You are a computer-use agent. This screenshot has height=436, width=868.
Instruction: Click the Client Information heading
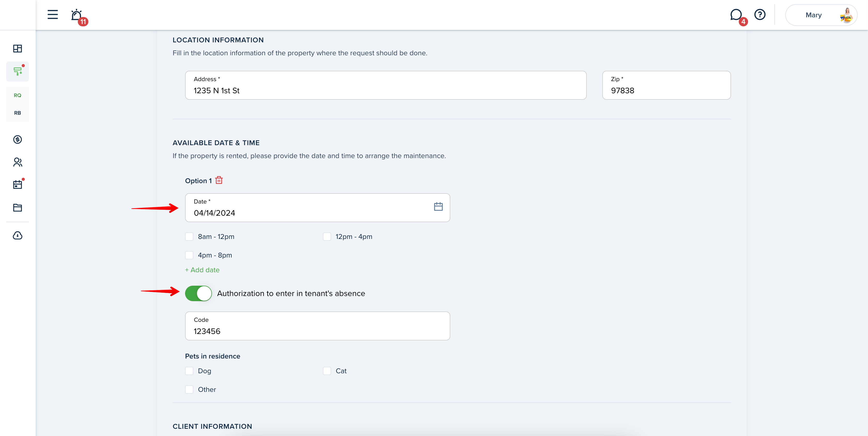[x=212, y=426]
